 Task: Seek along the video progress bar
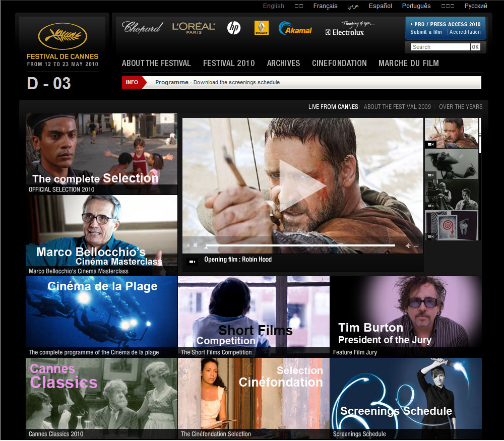[x=300, y=245]
